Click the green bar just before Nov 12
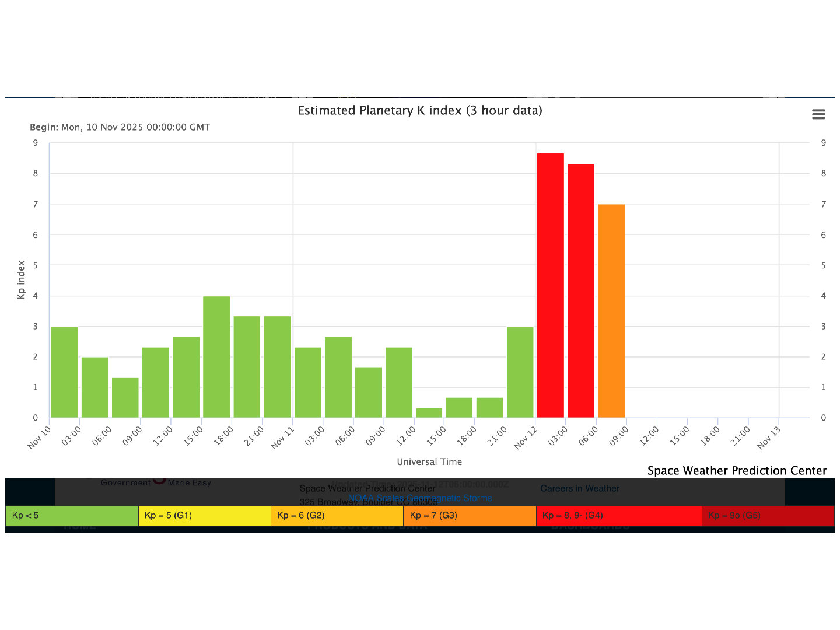The height and width of the screenshot is (630, 840). tap(520, 372)
